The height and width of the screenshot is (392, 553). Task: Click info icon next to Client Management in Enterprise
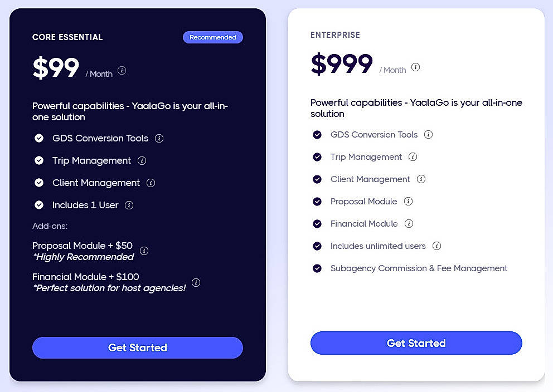[422, 179]
